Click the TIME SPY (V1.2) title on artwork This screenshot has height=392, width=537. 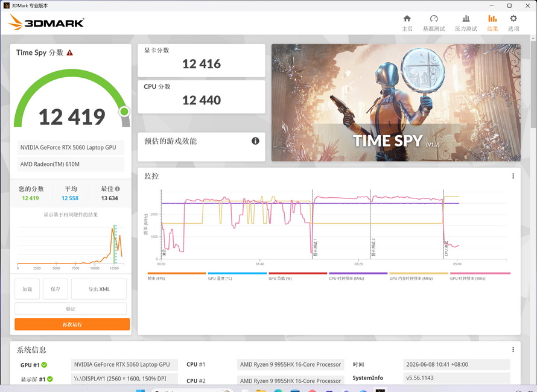(396, 141)
